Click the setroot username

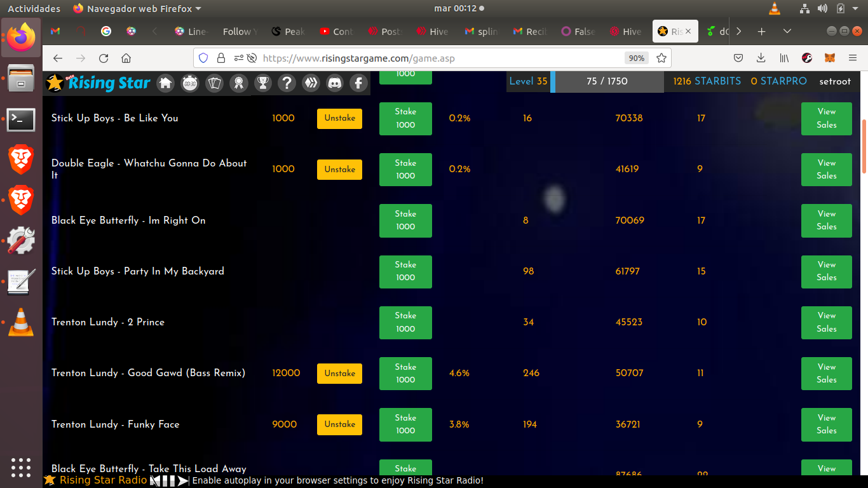(x=835, y=81)
